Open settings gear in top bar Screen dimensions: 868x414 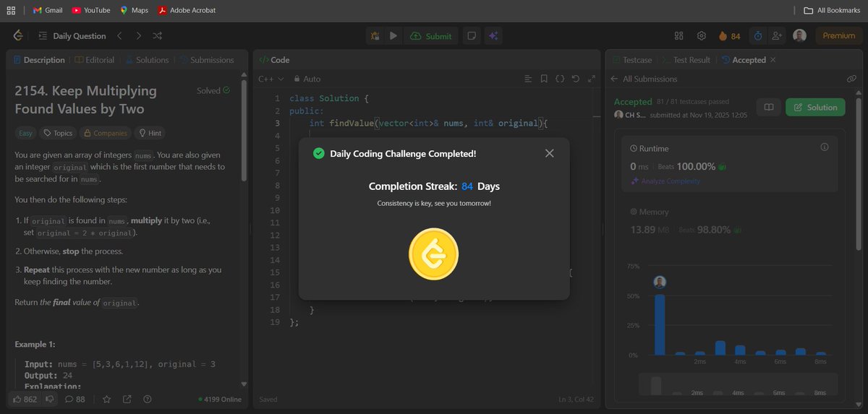click(701, 35)
